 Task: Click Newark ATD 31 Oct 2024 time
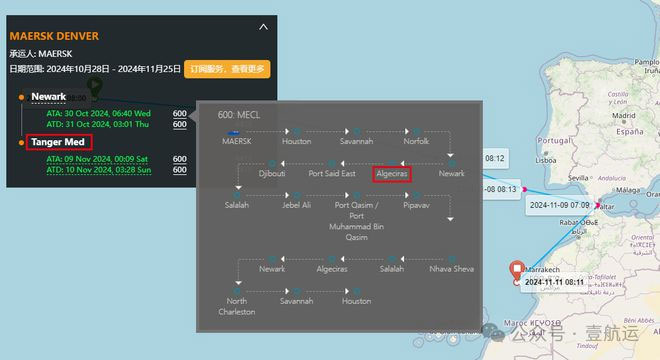tap(98, 124)
